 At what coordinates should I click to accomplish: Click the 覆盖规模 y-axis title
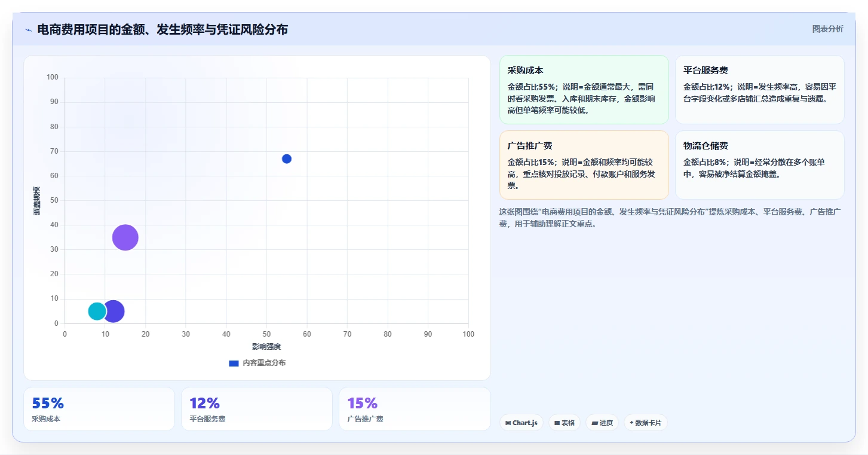coord(37,201)
